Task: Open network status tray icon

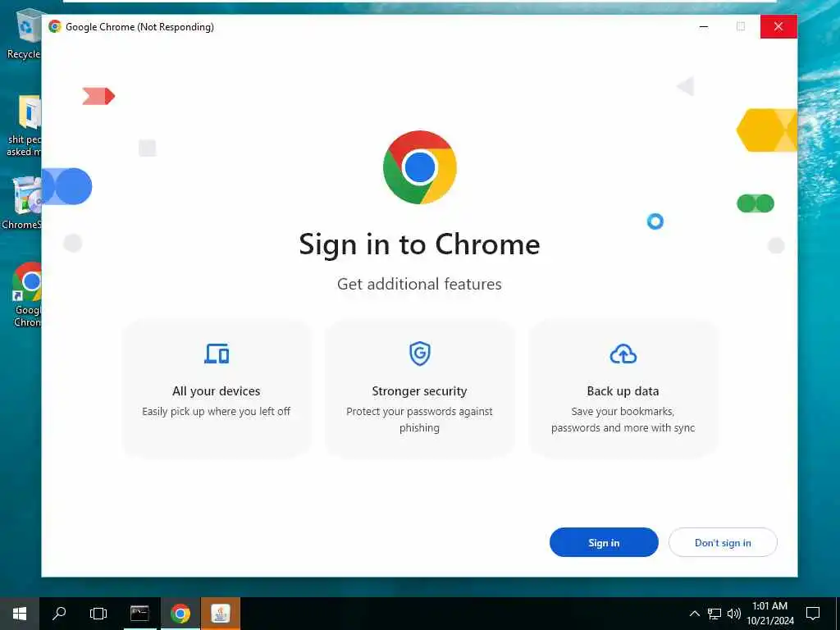Action: (x=714, y=614)
